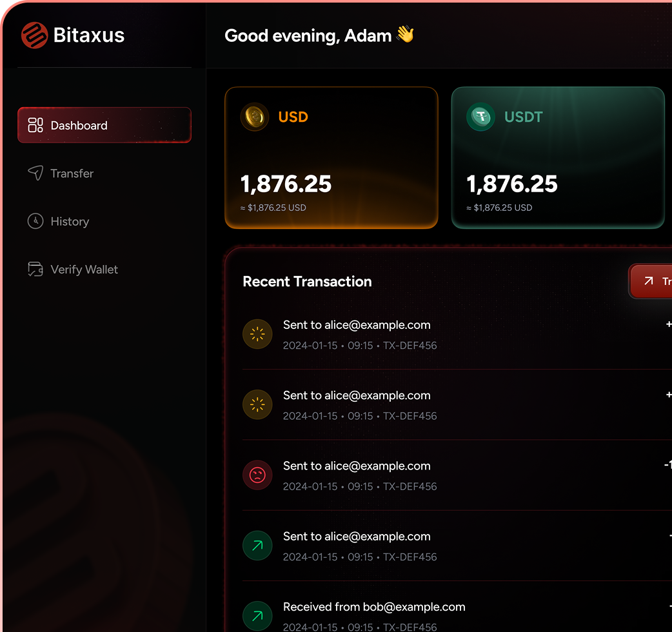Screen dimensions: 672x632
Task: Click the green USDT Tether icon
Action: tap(481, 117)
